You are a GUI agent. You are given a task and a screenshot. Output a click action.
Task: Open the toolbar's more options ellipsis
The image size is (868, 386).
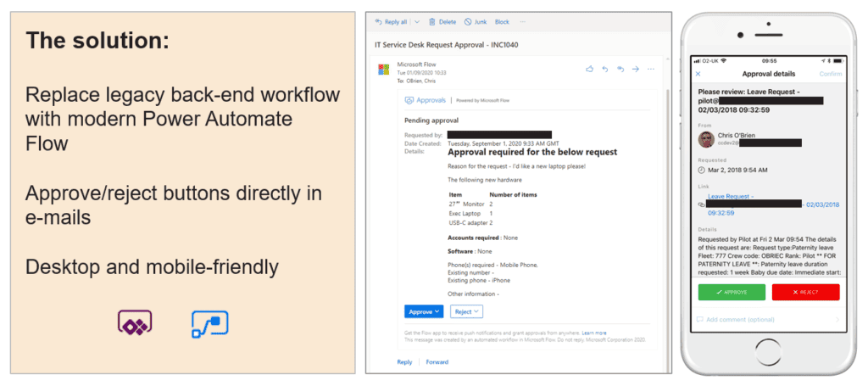click(x=522, y=22)
